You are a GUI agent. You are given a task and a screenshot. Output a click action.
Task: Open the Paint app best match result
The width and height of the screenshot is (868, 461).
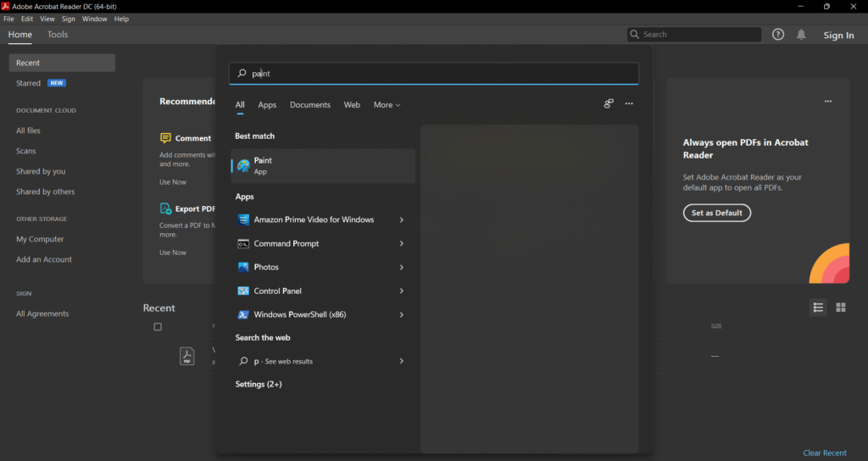point(323,165)
